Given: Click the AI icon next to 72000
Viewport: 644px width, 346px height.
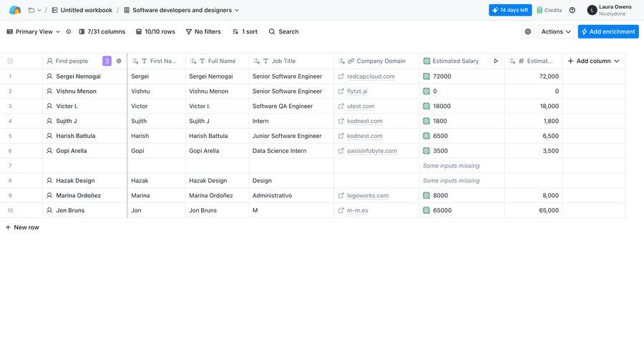Looking at the screenshot, I should pos(426,76).
